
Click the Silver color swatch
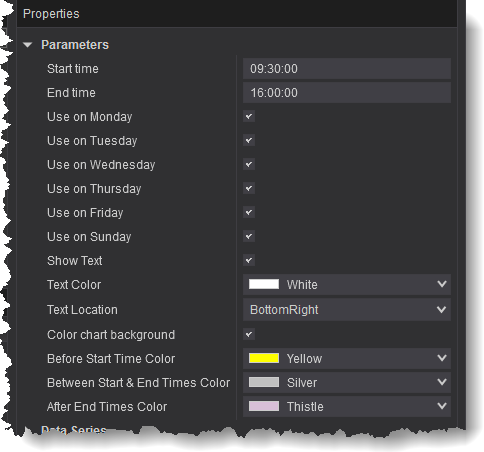[264, 382]
